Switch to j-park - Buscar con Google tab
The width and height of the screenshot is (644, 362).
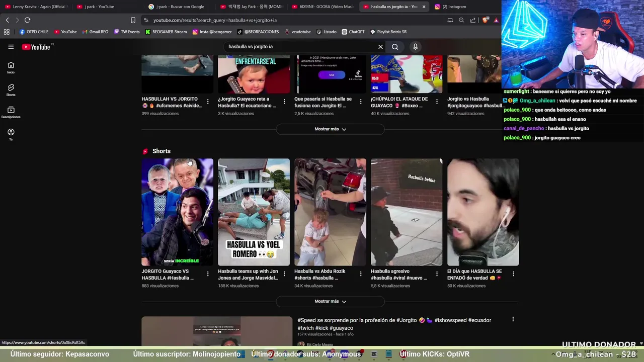180,7
